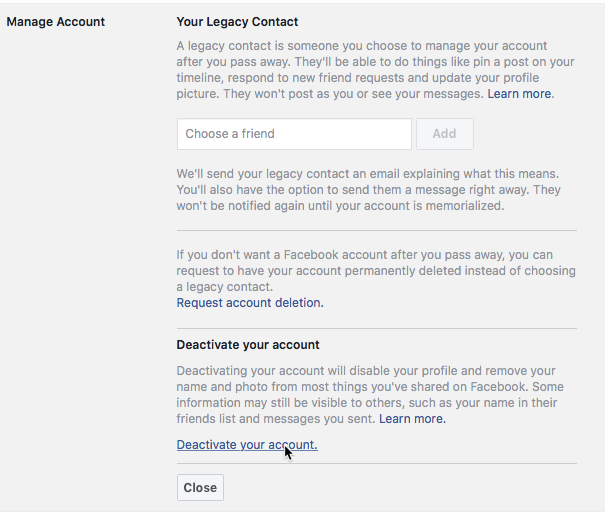Click the bold "Deactivate your account" heading
The width and height of the screenshot is (605, 515).
(x=248, y=345)
